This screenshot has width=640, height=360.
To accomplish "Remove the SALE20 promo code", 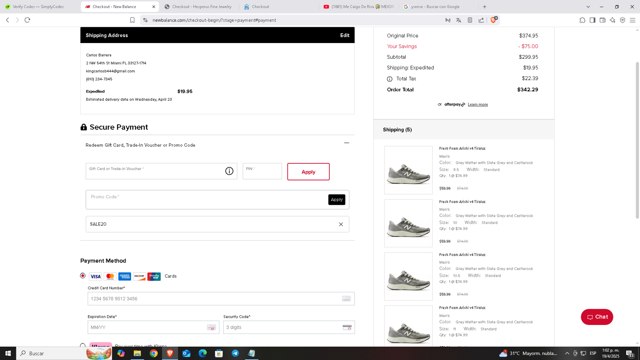I will coord(341,224).
